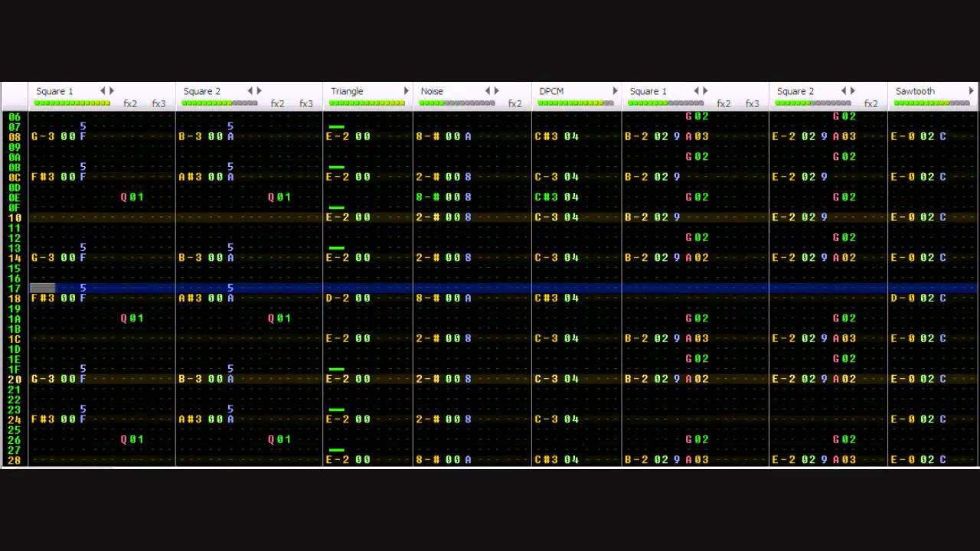Expand DPCM effect columns with its right arrow
Viewport: 980px width, 551px height.
click(615, 91)
